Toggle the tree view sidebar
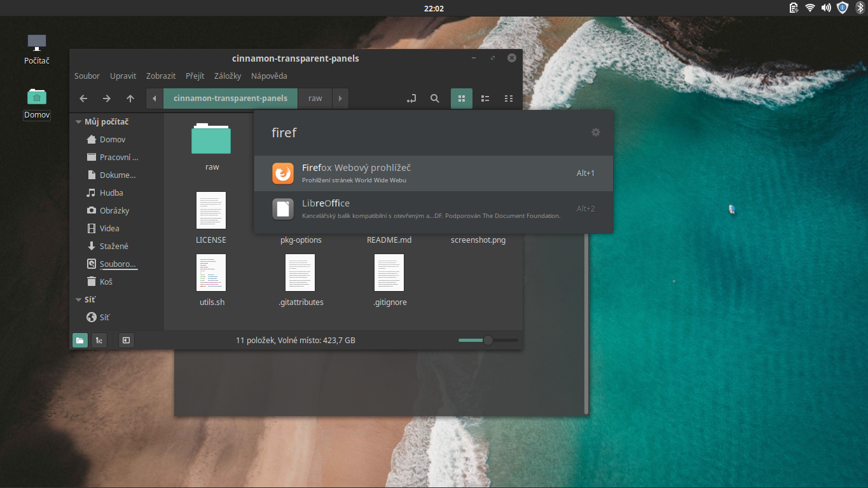The height and width of the screenshot is (488, 868). (x=99, y=340)
